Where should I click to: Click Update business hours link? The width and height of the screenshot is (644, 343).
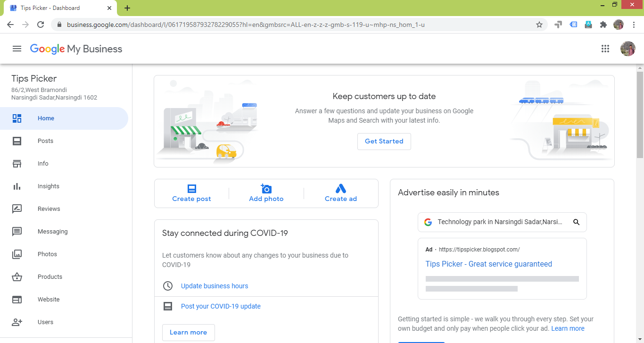coord(215,286)
